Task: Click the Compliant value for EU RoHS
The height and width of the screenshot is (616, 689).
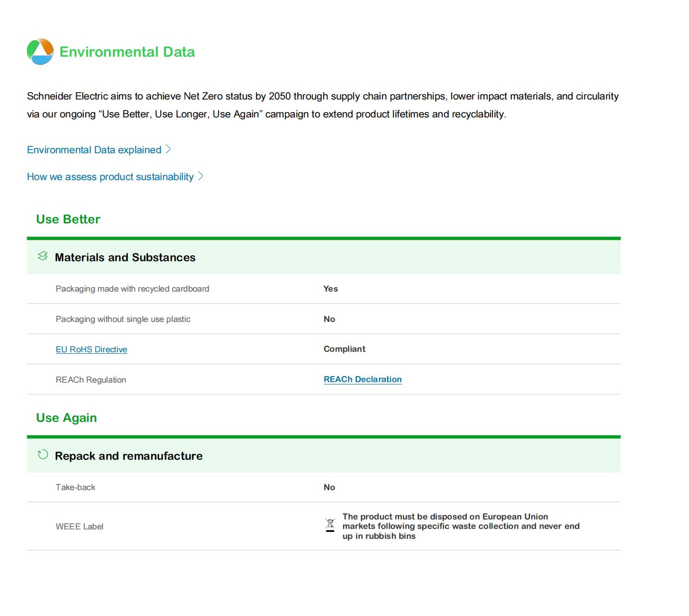Action: point(344,349)
